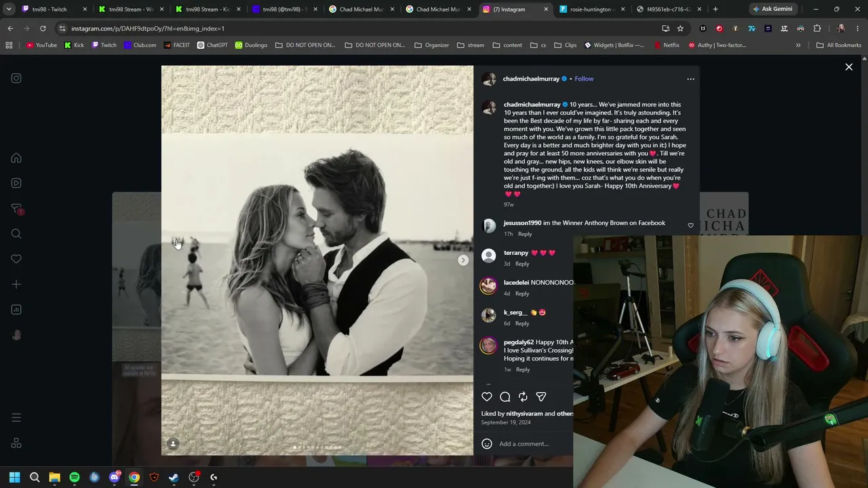Open Instagram logo in the left sidebar

(16, 78)
